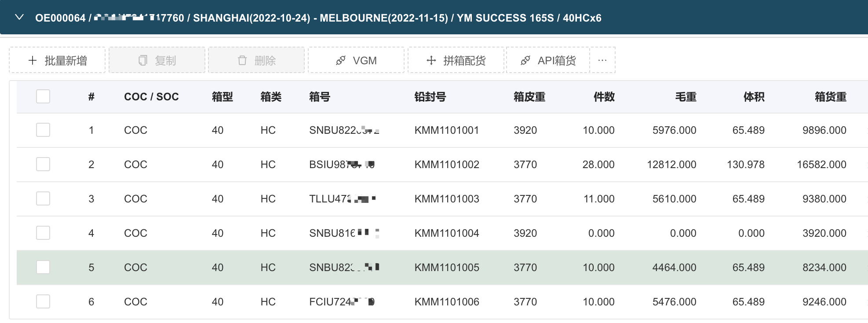Click the 批量新增 plus button

tap(57, 60)
